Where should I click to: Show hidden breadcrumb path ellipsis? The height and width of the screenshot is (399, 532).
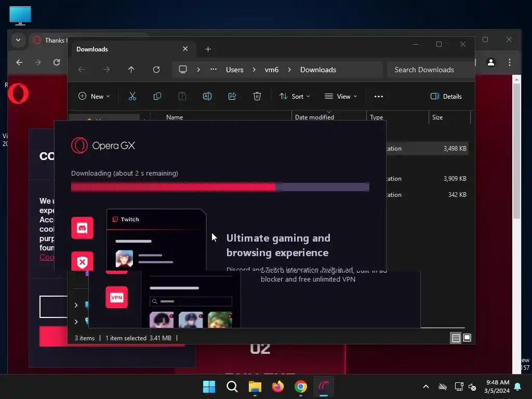tap(214, 69)
